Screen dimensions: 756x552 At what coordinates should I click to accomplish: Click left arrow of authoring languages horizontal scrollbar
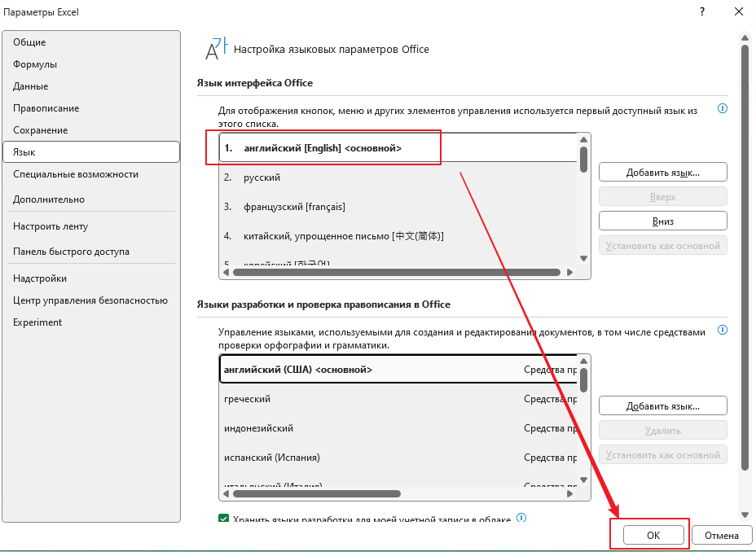tap(226, 493)
